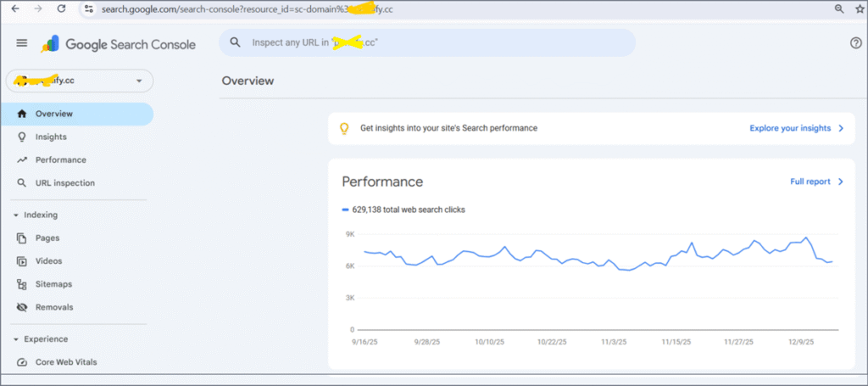Click the help question mark icon
This screenshot has width=868, height=386.
click(855, 43)
